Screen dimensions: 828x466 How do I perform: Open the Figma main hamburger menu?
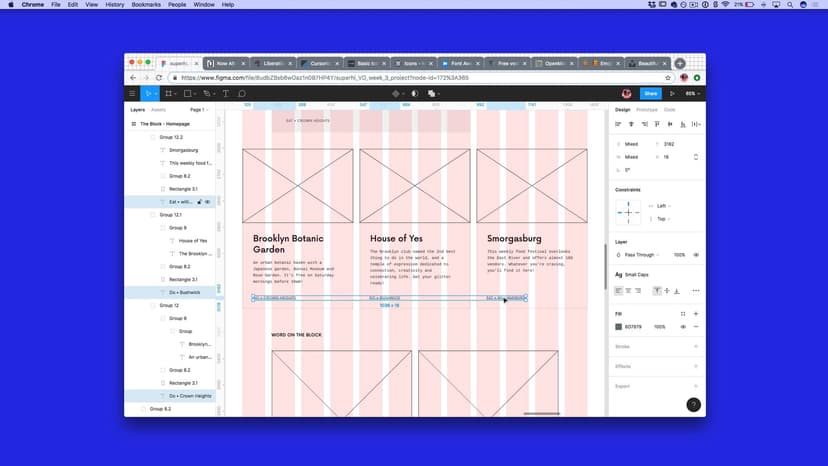132,94
